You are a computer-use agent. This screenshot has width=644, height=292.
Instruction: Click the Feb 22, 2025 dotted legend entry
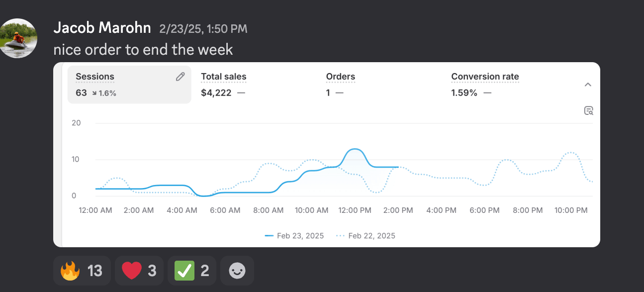coord(366,236)
